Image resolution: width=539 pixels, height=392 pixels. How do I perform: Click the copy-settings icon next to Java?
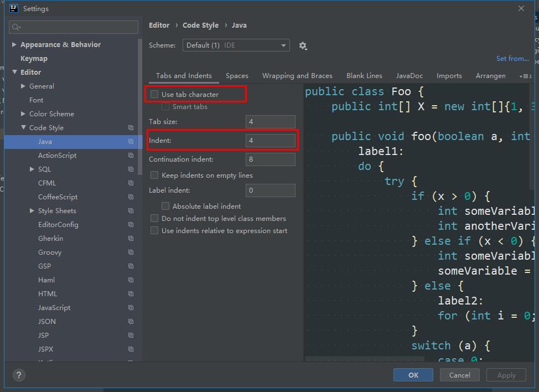point(131,141)
